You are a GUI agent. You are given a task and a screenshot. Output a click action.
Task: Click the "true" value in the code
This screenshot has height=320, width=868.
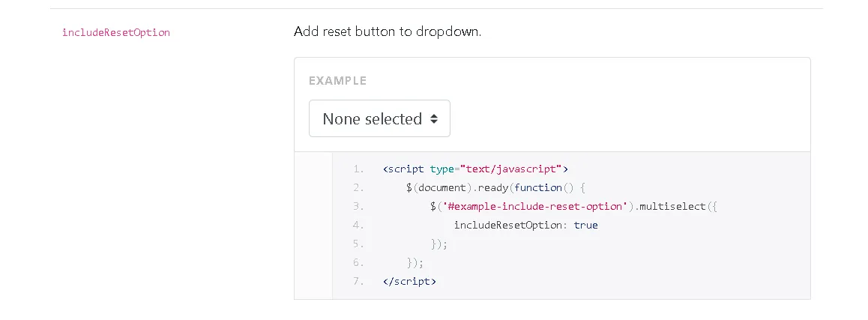click(586, 225)
